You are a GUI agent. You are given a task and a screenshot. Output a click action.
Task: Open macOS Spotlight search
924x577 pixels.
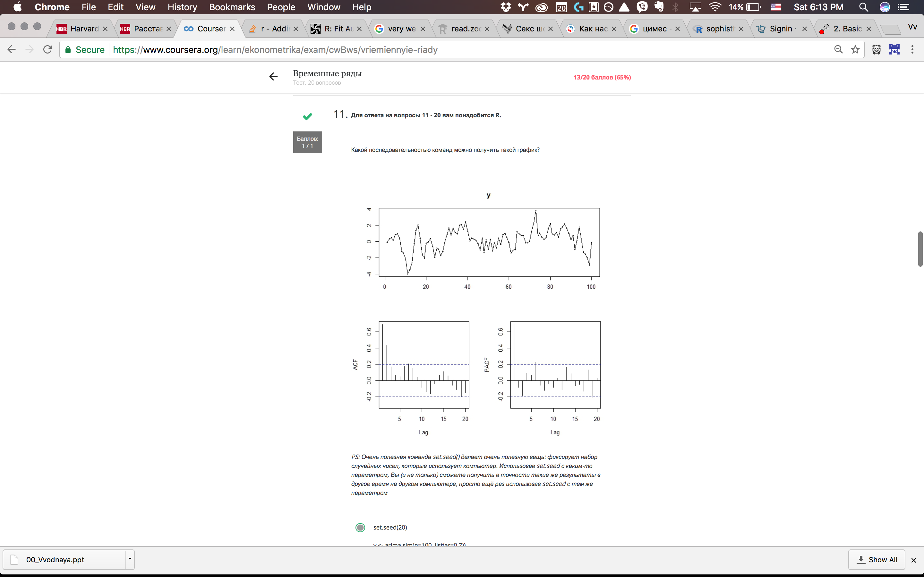point(863,7)
